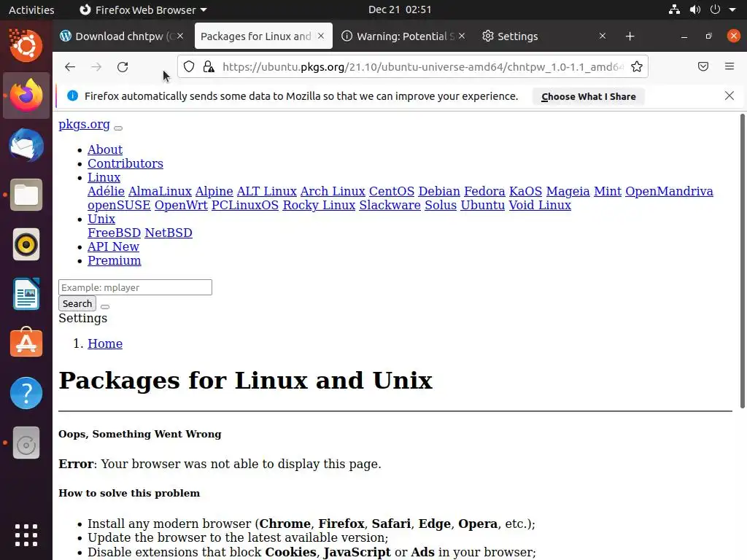Viewport: 747px width, 560px height.
Task: Click the page vertical scrollbar
Action: pyautogui.click(x=742, y=261)
